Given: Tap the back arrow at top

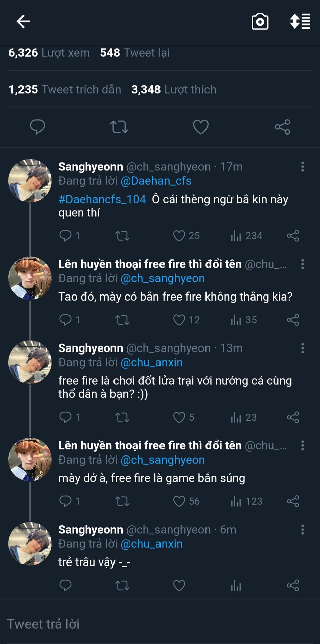Looking at the screenshot, I should pos(24,22).
